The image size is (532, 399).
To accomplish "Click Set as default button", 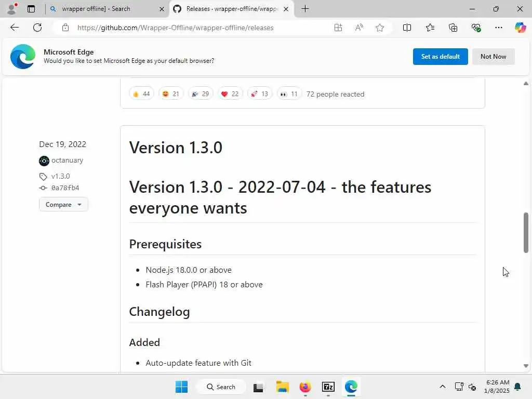I will [x=441, y=56].
